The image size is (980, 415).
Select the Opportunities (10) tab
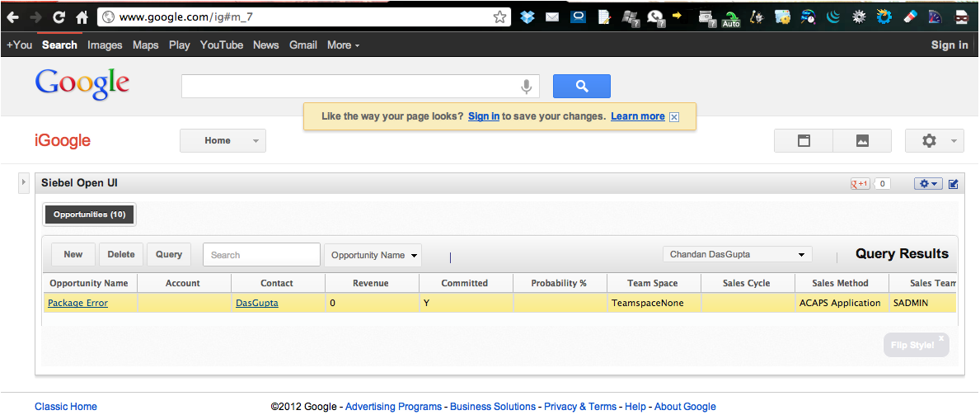(89, 214)
